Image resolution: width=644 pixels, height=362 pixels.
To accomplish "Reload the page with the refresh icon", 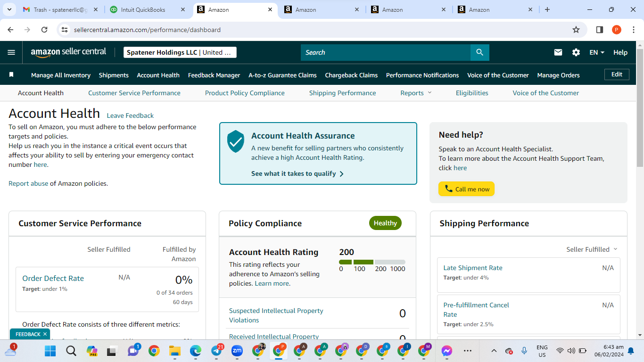I will 44,30.
